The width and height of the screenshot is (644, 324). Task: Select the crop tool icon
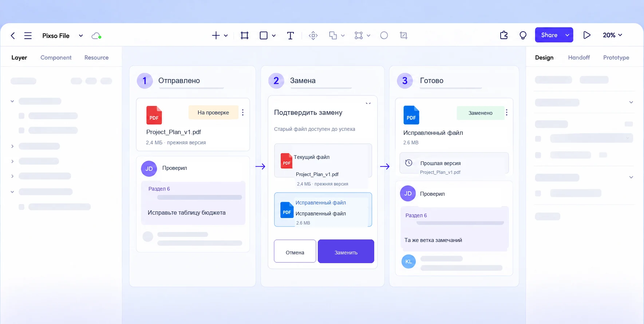point(403,35)
